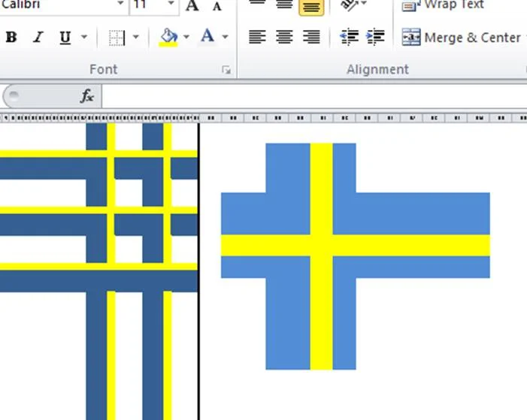Click Merge & Center button
The image size is (527, 420).
pyautogui.click(x=461, y=38)
